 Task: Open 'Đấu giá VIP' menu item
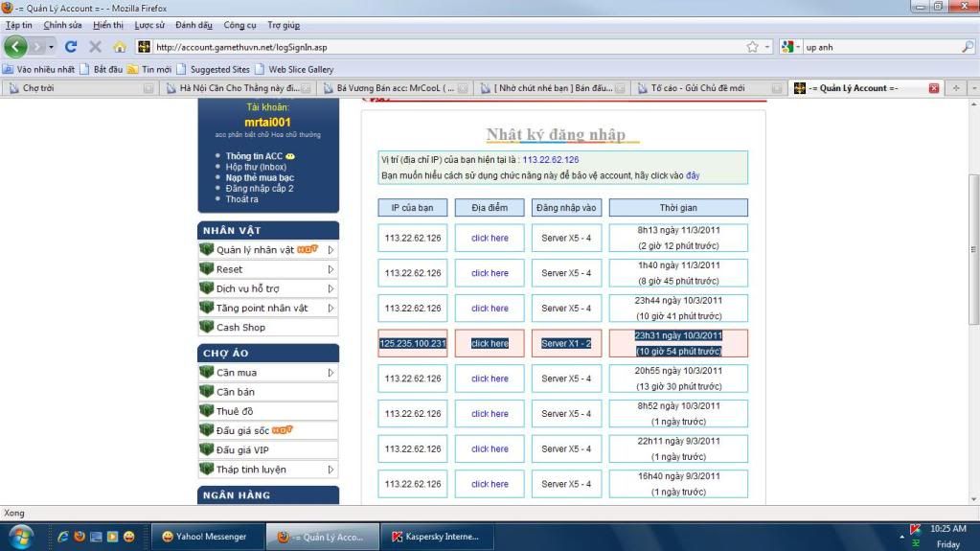tap(268, 449)
